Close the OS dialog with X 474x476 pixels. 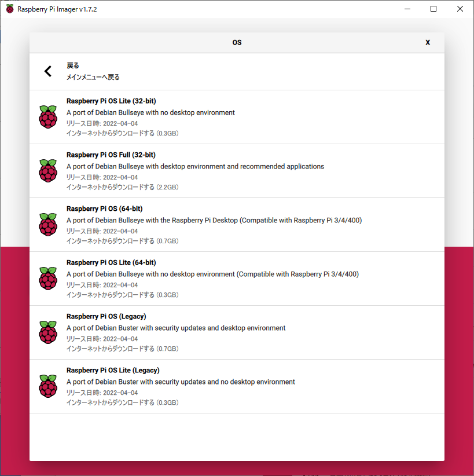428,42
